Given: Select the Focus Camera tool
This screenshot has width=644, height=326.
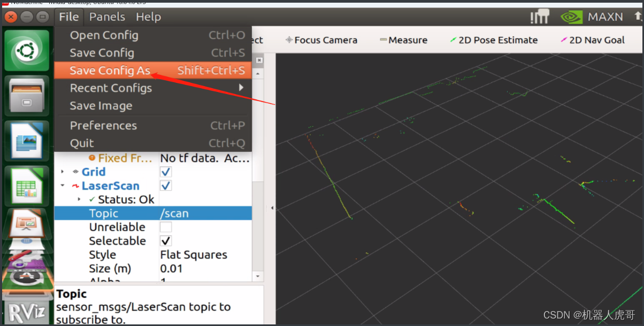Looking at the screenshot, I should (321, 40).
